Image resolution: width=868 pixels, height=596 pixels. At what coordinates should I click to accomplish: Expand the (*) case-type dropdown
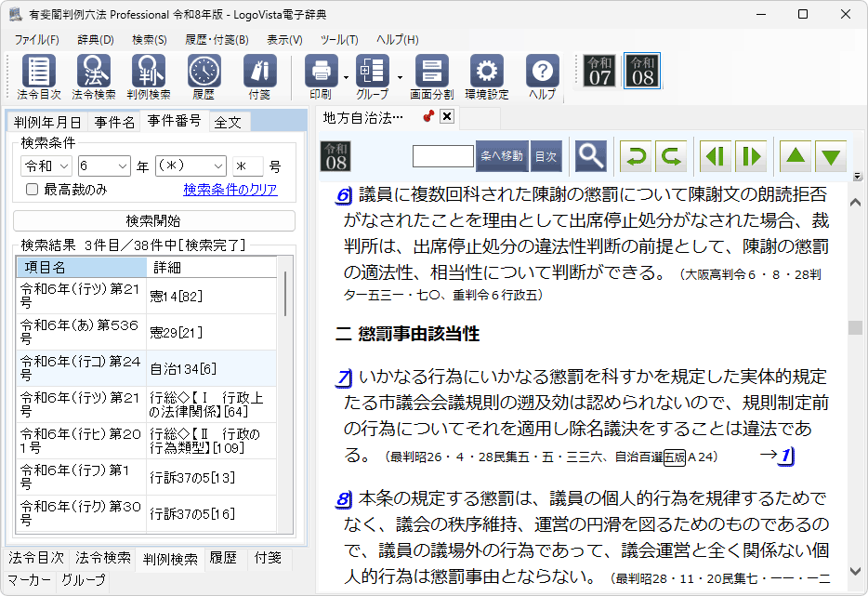coord(191,166)
